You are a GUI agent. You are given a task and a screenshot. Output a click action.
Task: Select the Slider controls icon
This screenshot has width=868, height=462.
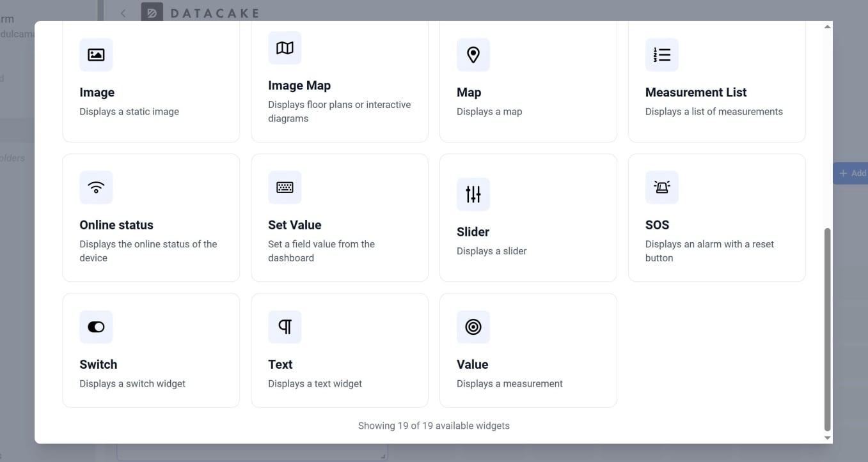tap(473, 194)
